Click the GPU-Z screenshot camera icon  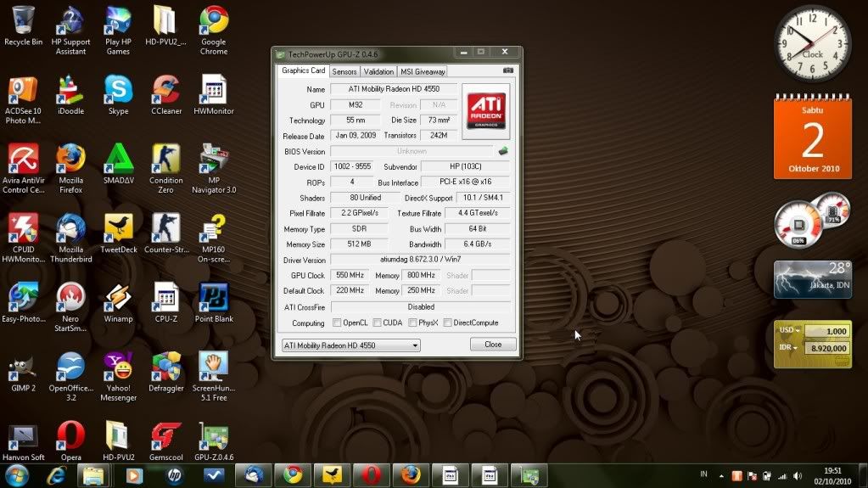(507, 70)
